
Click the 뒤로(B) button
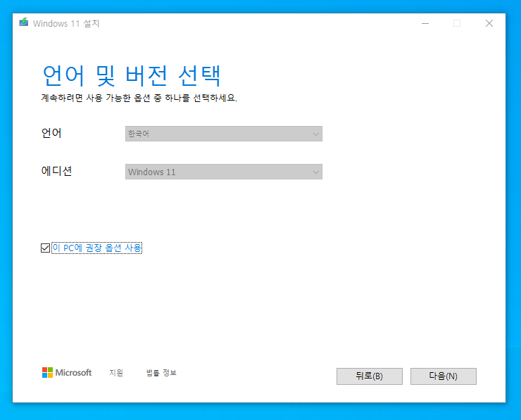(370, 376)
